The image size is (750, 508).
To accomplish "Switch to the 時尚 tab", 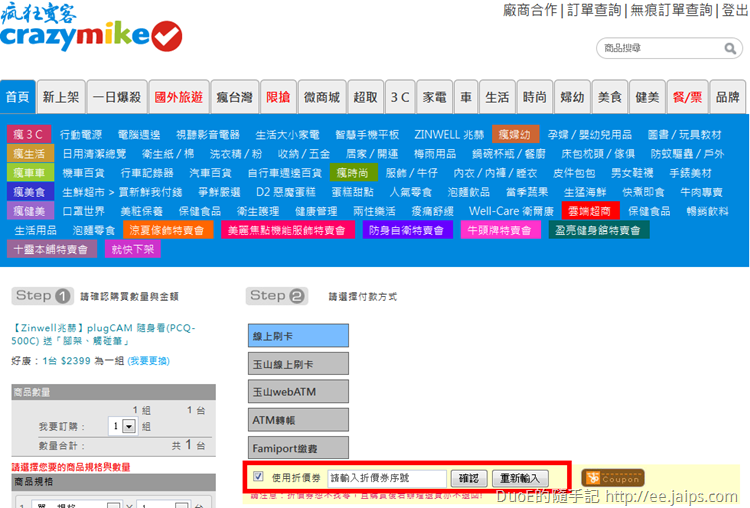I will pos(534,97).
